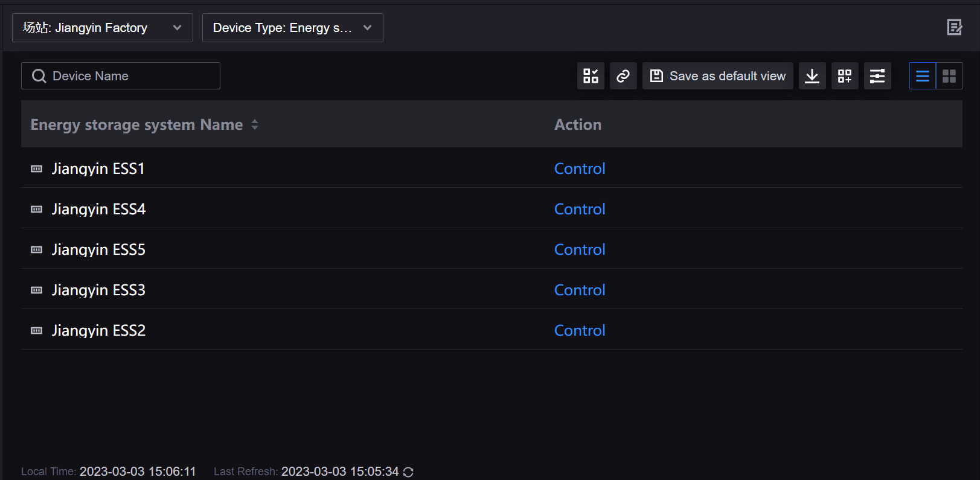Click Control link for Jiangyin ESS4
This screenshot has height=480, width=980.
coord(580,209)
